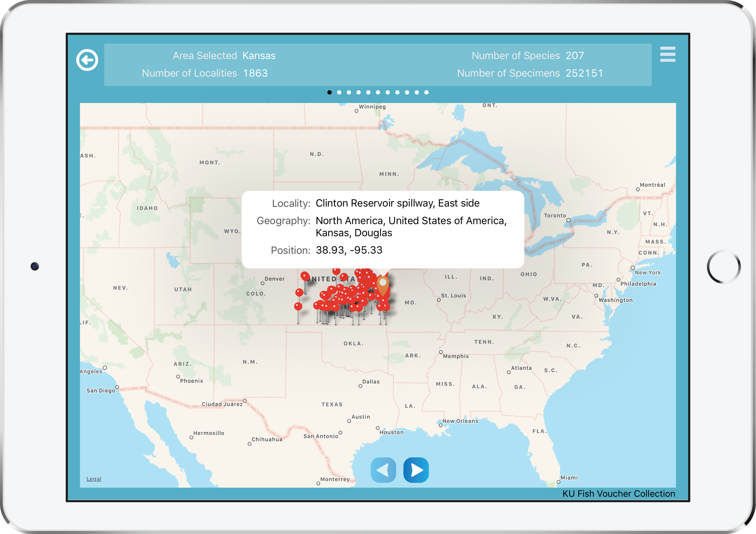Click the Memphis city label
The height and width of the screenshot is (534, 756).
[456, 356]
